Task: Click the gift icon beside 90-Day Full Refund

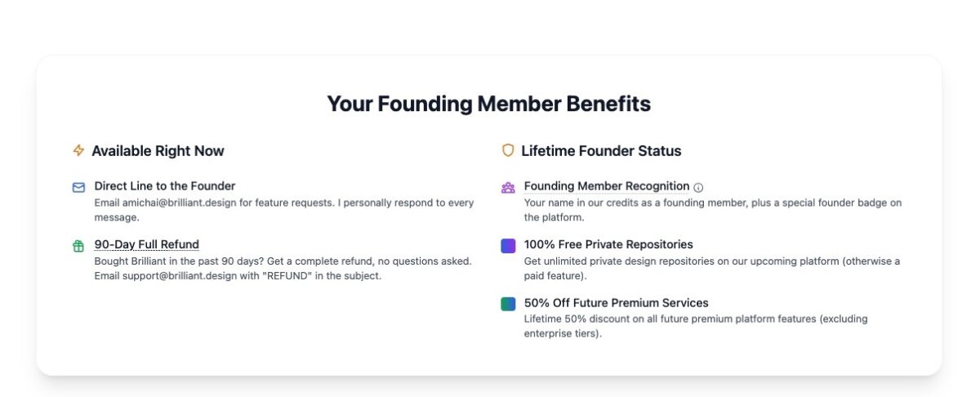Action: (78, 246)
